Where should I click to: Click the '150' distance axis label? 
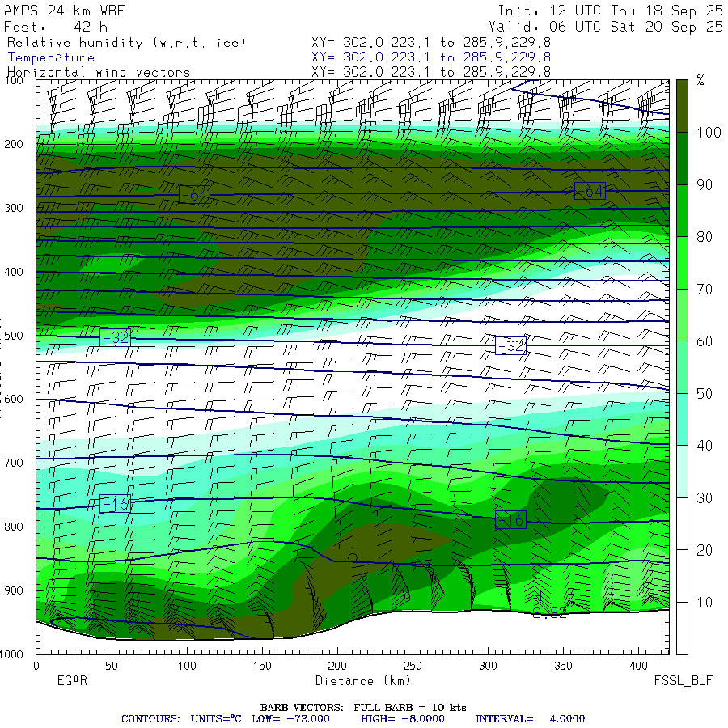pos(262,666)
